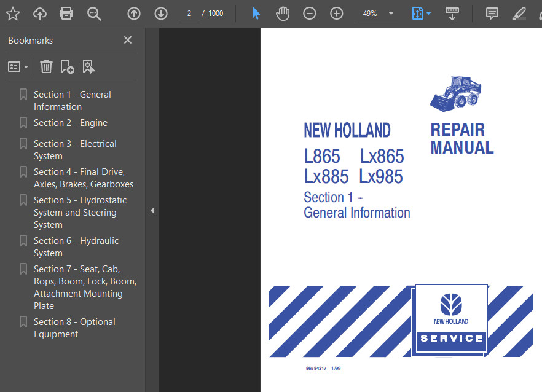Open the find text magnifier tool
Viewport: 542px width, 392px height.
point(94,14)
